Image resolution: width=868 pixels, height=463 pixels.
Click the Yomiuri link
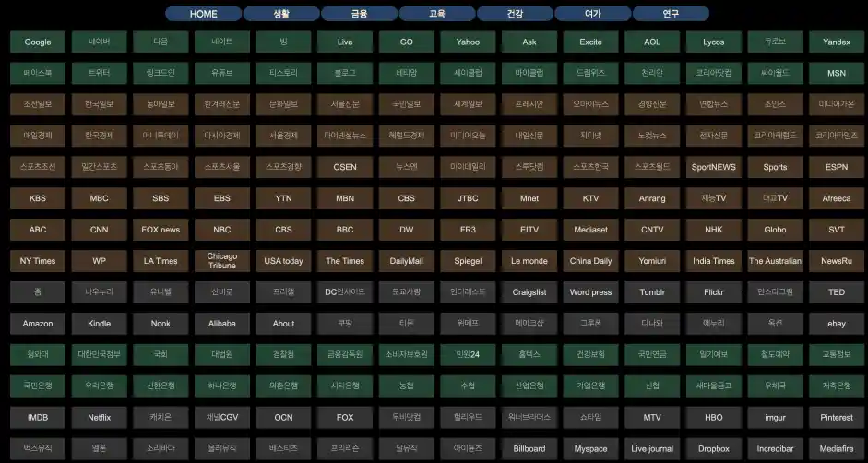(652, 261)
